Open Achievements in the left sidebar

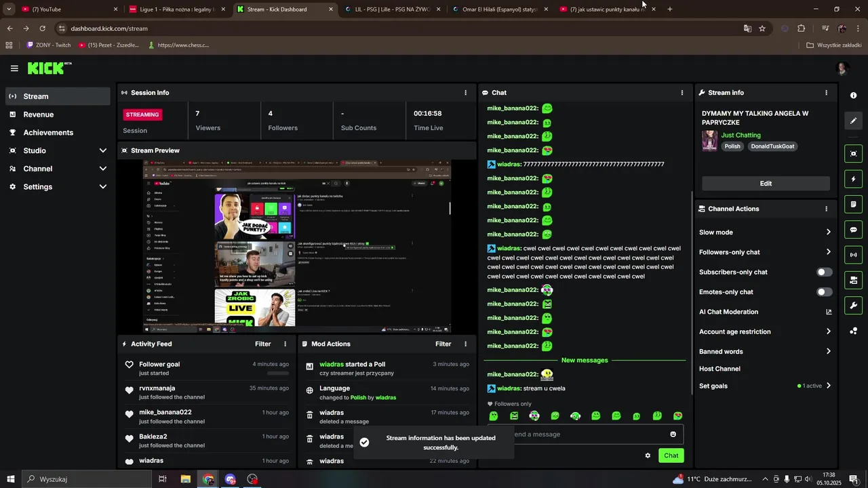tap(58, 133)
